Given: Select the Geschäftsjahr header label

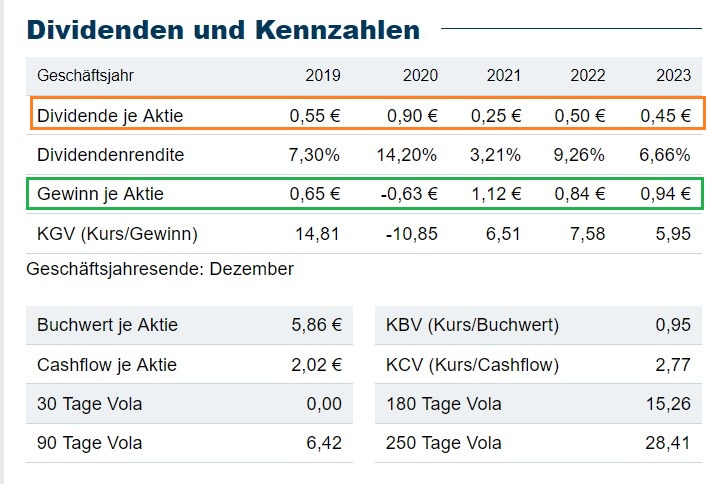Looking at the screenshot, I should coord(85,75).
